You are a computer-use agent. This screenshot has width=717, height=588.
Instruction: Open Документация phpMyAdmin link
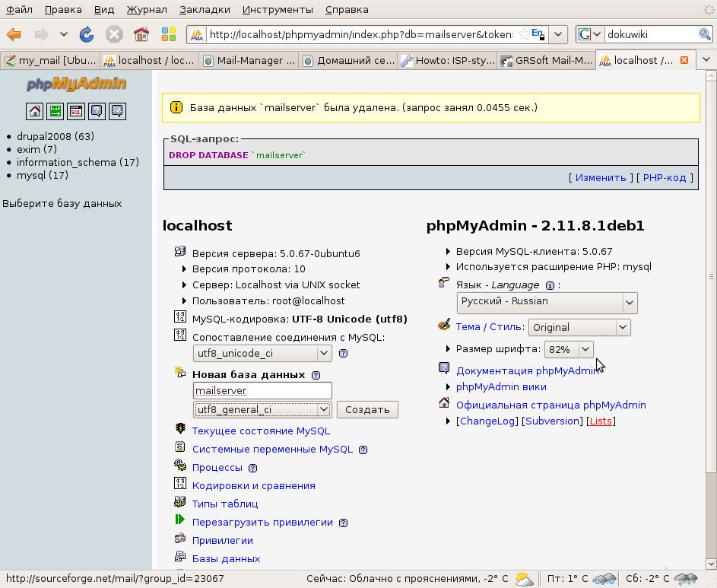pos(528,371)
